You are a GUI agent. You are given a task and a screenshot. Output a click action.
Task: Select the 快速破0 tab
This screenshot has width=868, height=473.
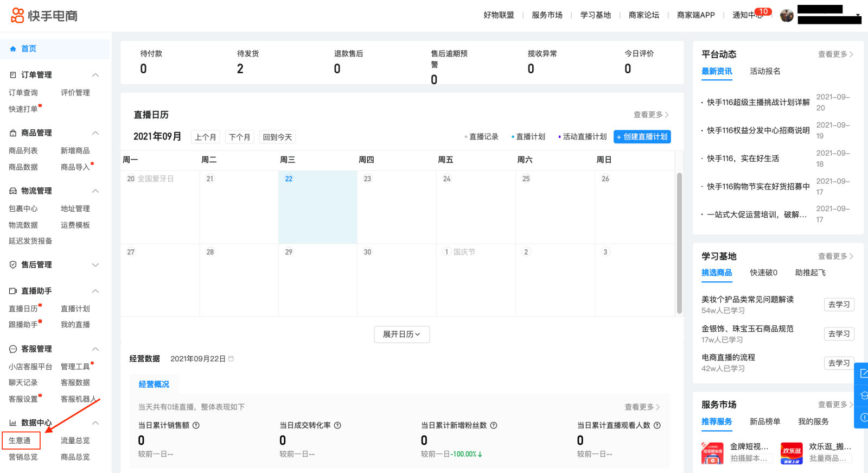pyautogui.click(x=763, y=273)
